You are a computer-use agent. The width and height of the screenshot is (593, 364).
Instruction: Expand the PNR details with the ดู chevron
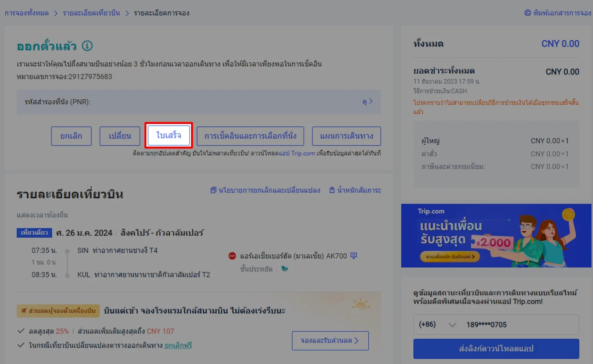pos(368,102)
